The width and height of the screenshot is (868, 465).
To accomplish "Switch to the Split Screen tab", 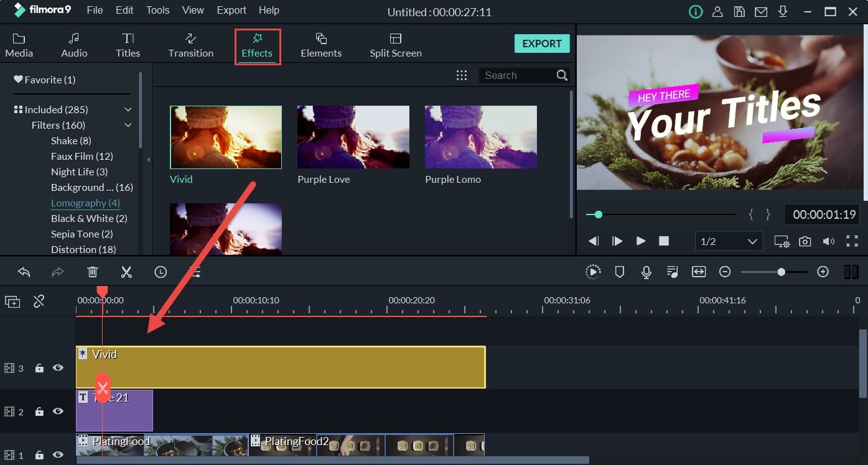I will pos(396,46).
